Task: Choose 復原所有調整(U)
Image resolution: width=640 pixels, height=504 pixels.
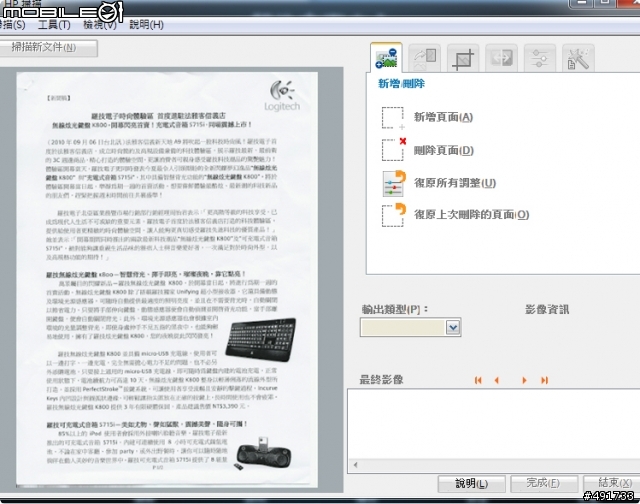Action: click(455, 183)
